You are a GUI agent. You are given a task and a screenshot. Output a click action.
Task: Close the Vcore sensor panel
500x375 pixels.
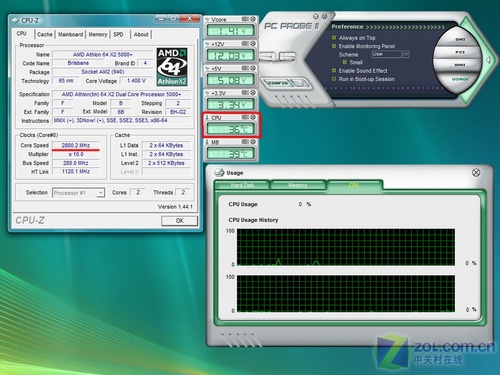pos(253,19)
